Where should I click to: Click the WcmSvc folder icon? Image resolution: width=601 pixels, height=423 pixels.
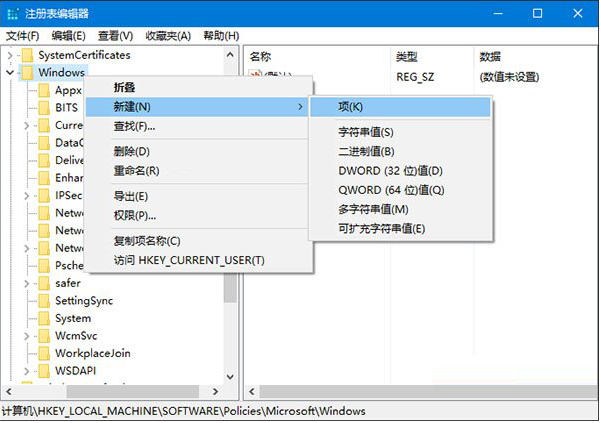point(44,336)
